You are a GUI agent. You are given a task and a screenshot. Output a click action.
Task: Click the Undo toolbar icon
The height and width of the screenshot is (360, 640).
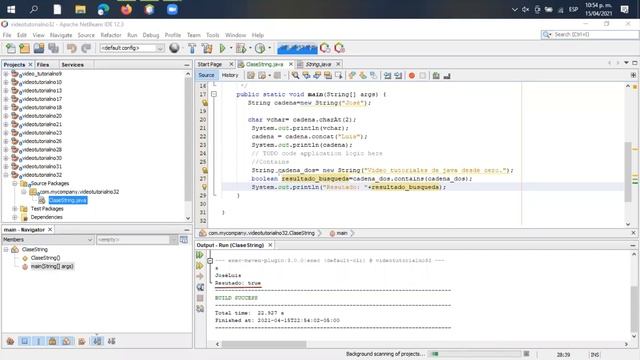click(x=72, y=48)
